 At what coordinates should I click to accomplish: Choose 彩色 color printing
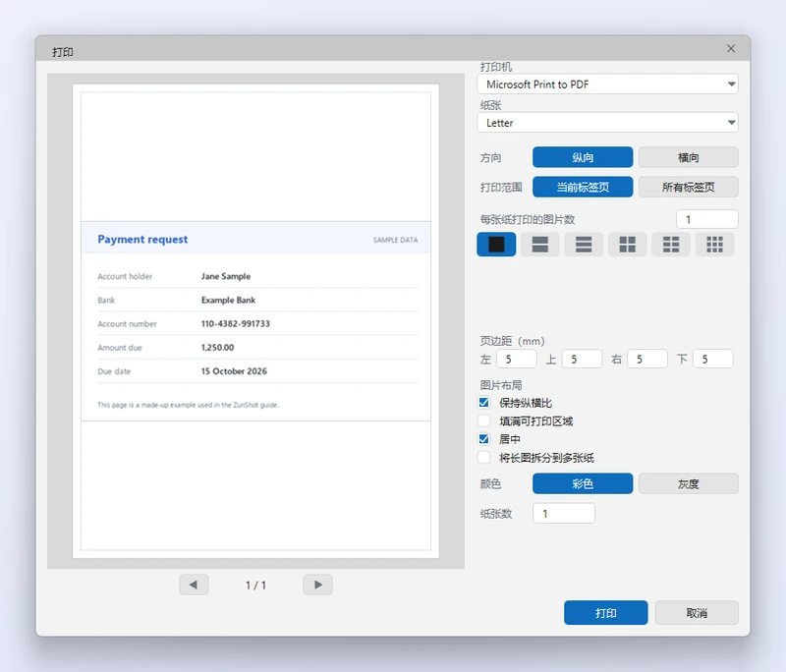[583, 483]
